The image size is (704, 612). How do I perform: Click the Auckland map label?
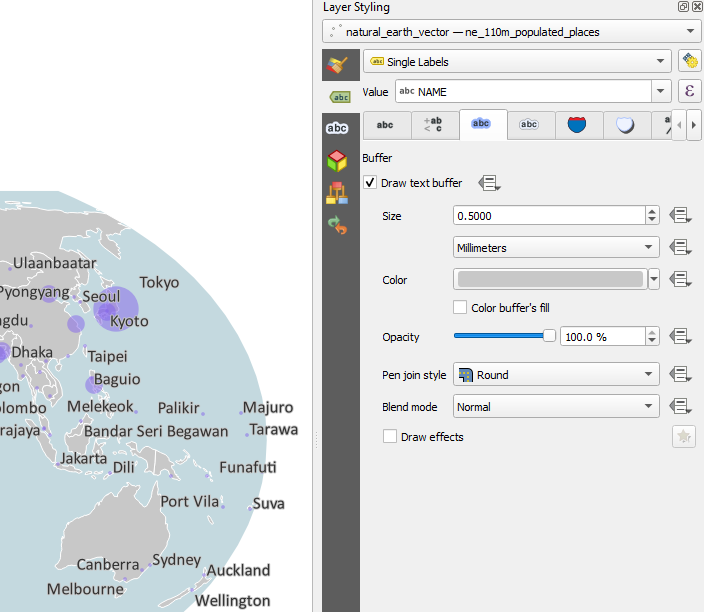[x=238, y=570]
